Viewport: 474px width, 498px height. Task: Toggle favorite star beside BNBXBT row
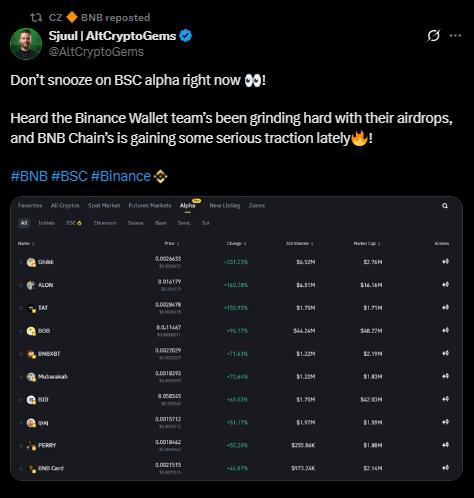click(21, 354)
